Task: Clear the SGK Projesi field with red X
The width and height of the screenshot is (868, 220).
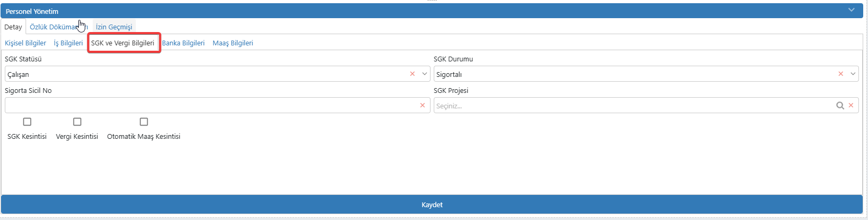Action: pyautogui.click(x=851, y=105)
